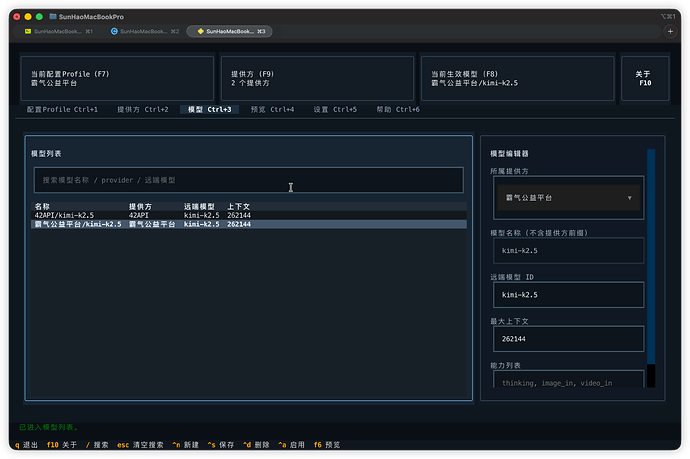Viewport: 690px width, 459px height.
Task: Click / 搜索 shortcut in footer
Action: 97,445
